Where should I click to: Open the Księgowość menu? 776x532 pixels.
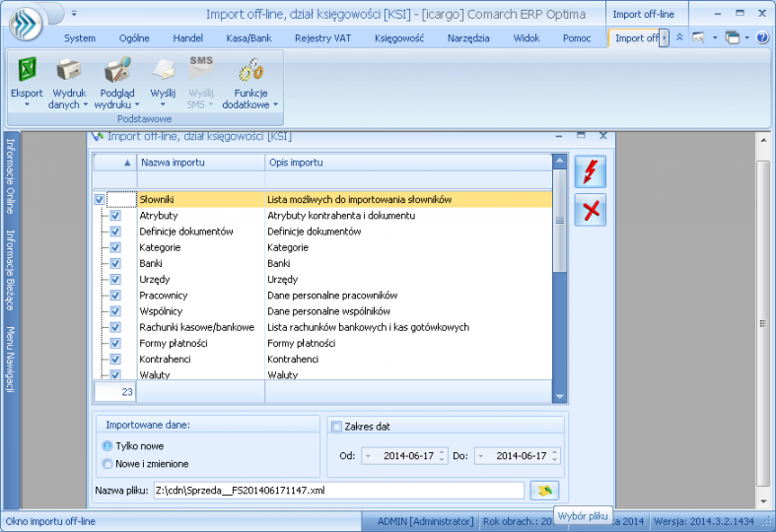pyautogui.click(x=398, y=38)
